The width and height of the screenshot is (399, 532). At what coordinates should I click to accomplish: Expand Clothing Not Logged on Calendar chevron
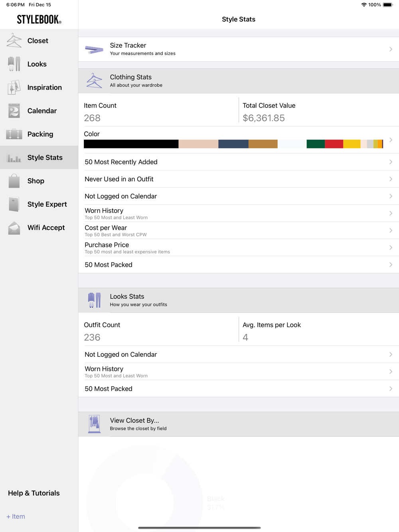(x=391, y=196)
